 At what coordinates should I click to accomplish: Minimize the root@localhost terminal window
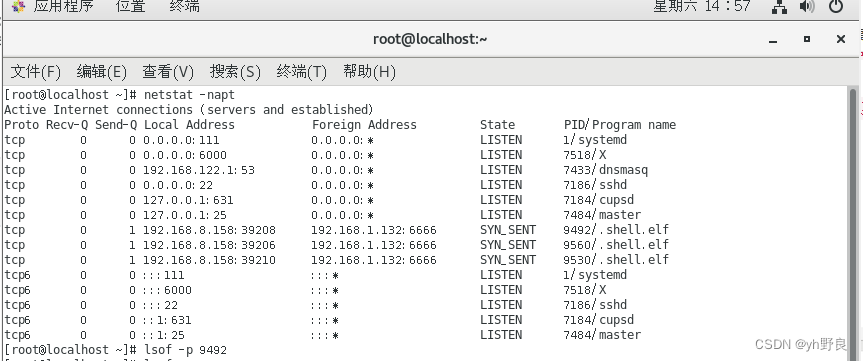(x=773, y=40)
